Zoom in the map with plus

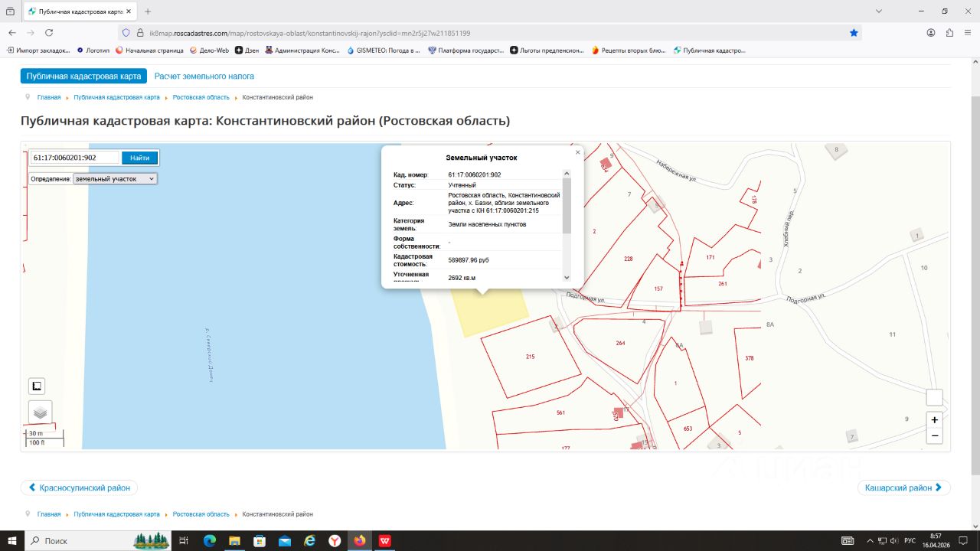click(x=934, y=420)
